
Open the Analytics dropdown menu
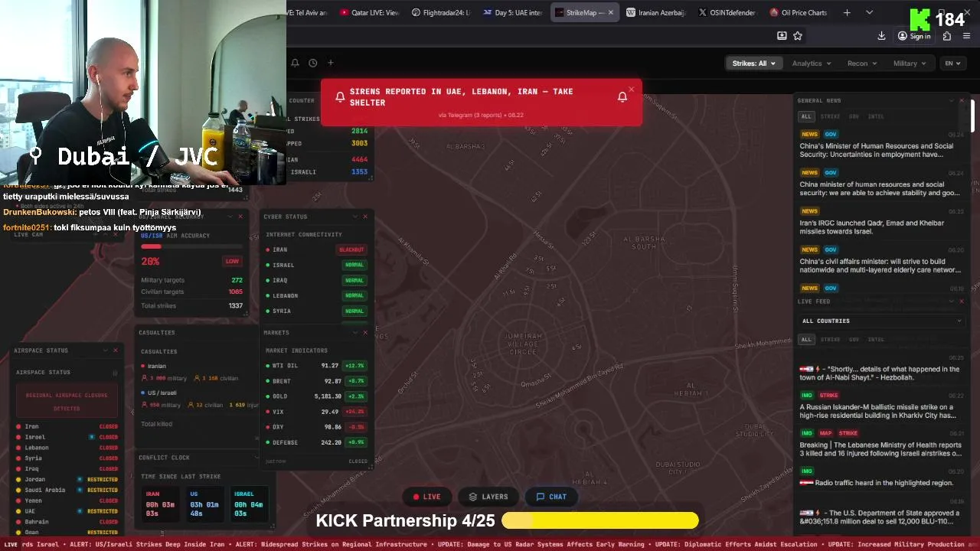(812, 64)
